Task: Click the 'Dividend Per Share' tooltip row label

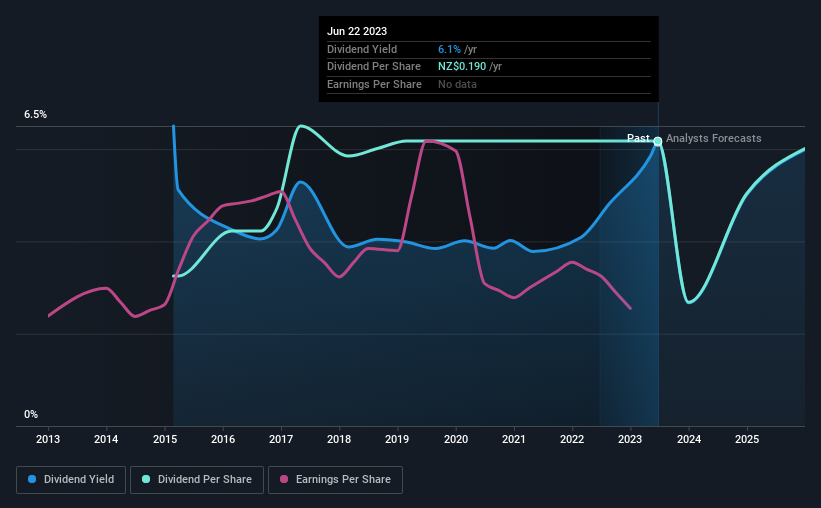Action: (x=374, y=67)
